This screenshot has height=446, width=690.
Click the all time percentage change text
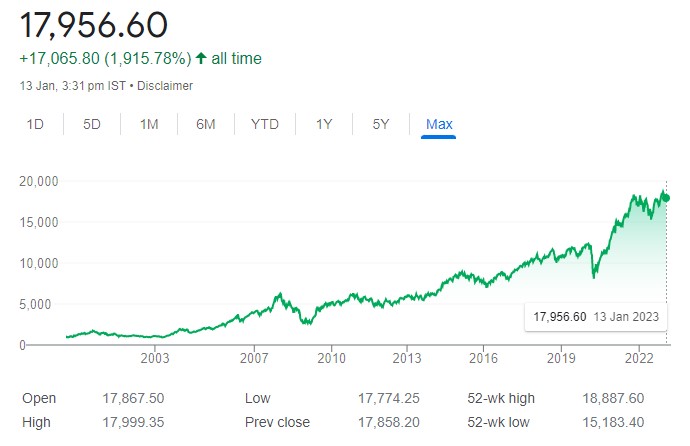pos(140,58)
